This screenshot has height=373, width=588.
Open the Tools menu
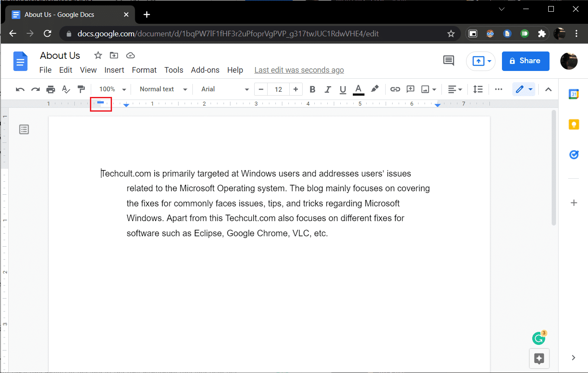click(174, 70)
